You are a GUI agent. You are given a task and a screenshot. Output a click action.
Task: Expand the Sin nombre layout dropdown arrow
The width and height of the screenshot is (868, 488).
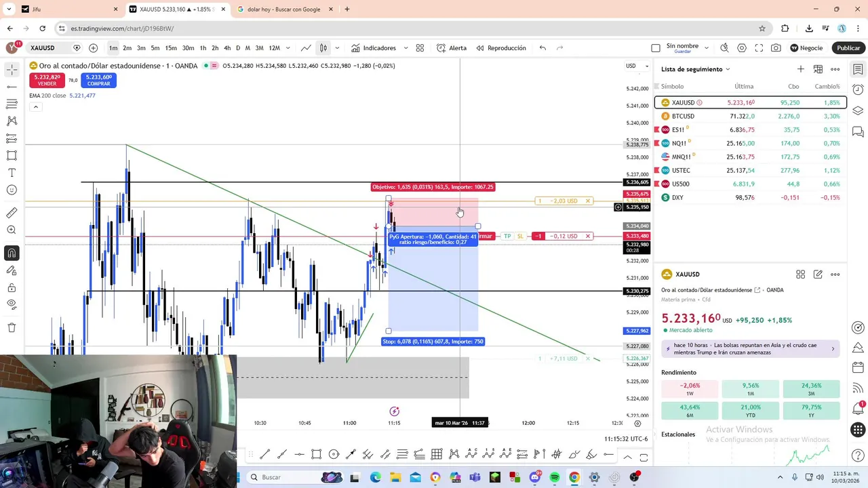(707, 48)
